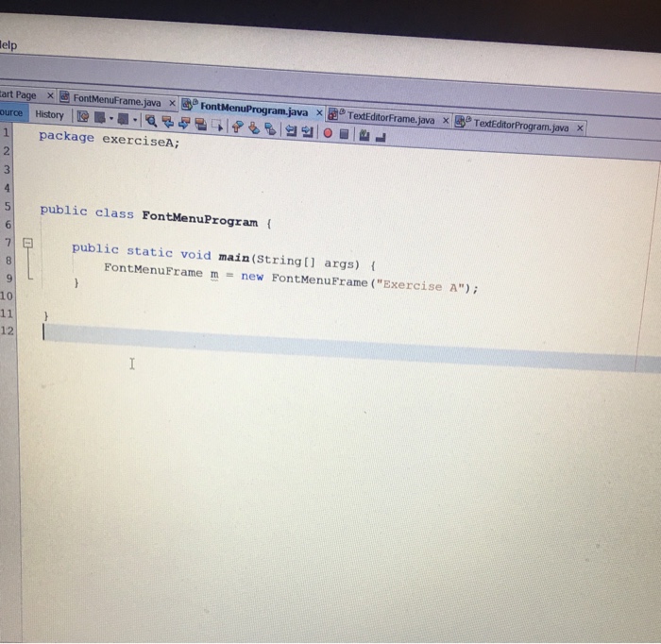
Task: Switch to the FontMenuFrame.java tab
Action: tap(117, 100)
